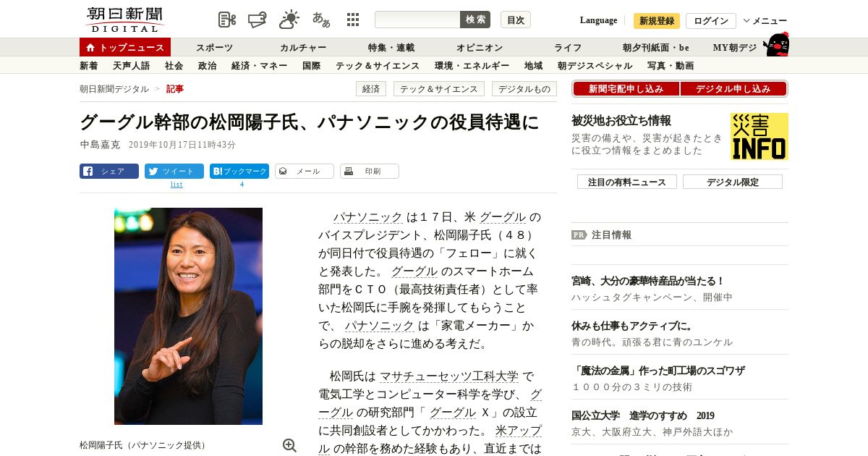Open the MY朝デジ tab

(735, 48)
